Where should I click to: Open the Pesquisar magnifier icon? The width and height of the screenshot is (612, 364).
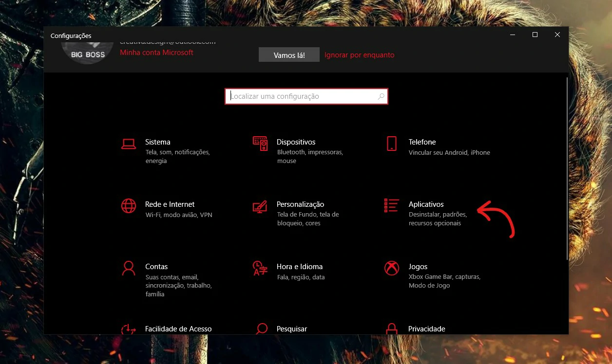coord(262,329)
